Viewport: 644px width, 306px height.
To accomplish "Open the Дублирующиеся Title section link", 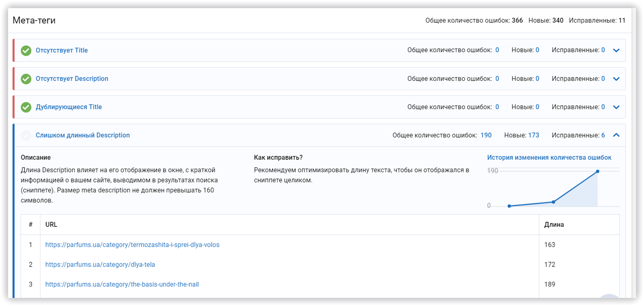I will (69, 107).
